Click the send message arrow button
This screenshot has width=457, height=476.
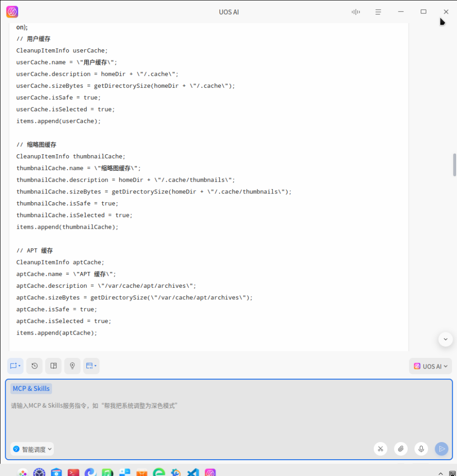441,449
